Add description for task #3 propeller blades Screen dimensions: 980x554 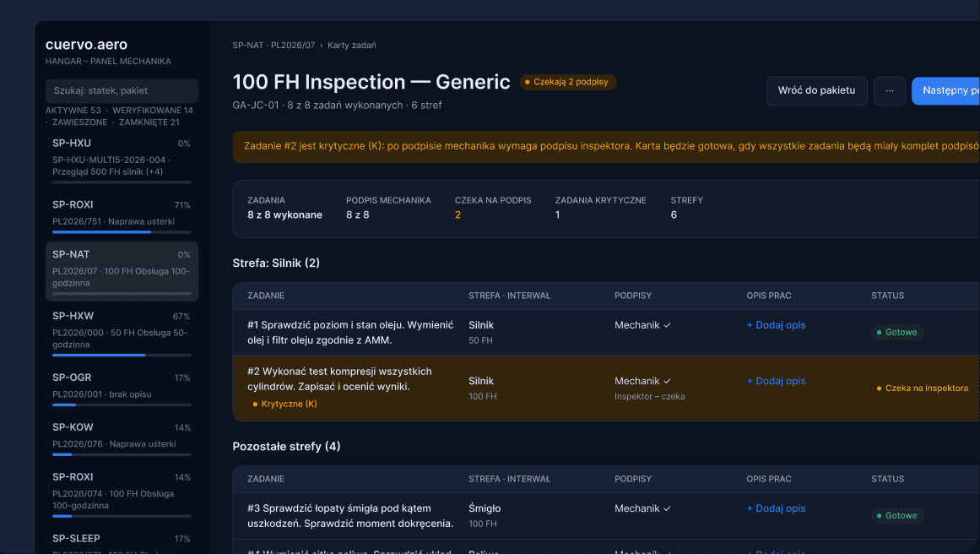(x=777, y=508)
